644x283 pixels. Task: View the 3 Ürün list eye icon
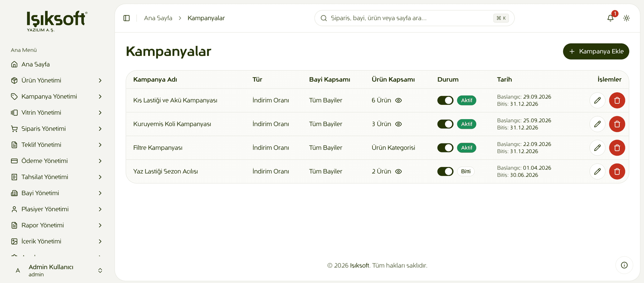399,124
